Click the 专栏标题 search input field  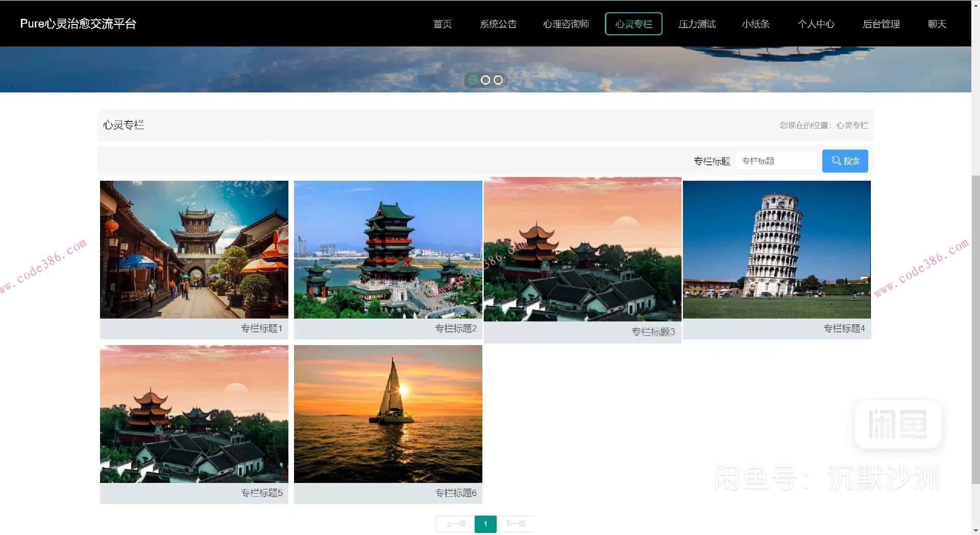coord(776,161)
